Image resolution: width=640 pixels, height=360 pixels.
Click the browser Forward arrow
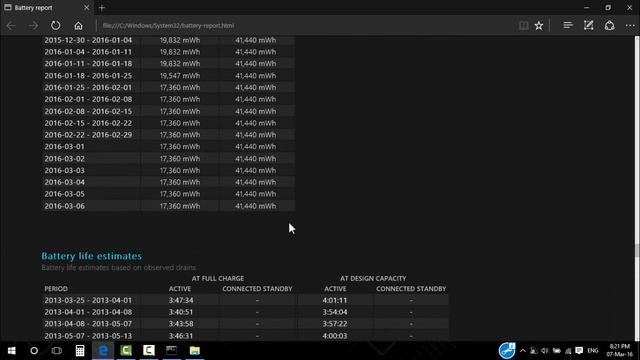[33, 25]
